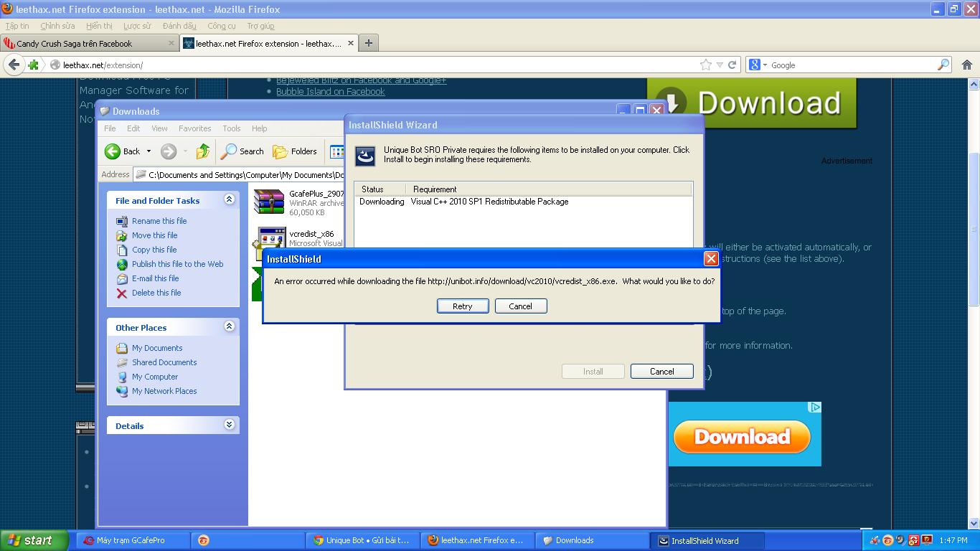Open the Tập tin menu in Firefox

17,26
